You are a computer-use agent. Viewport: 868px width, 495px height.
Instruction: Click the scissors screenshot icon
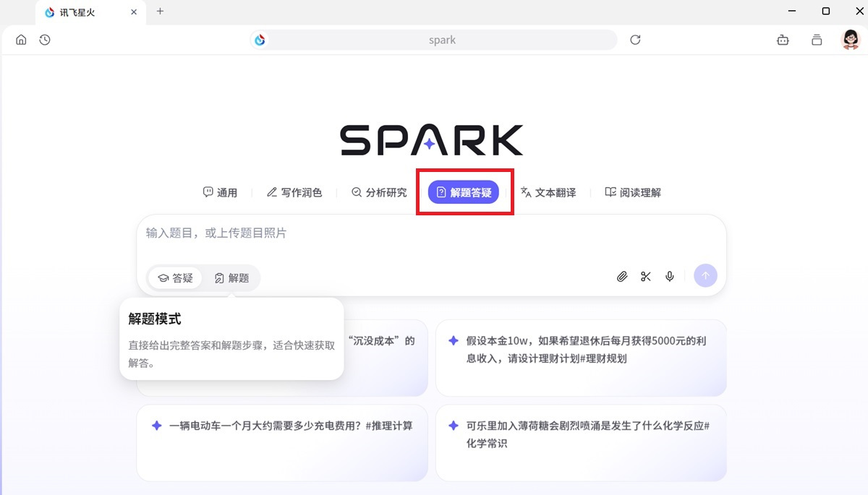[646, 276]
